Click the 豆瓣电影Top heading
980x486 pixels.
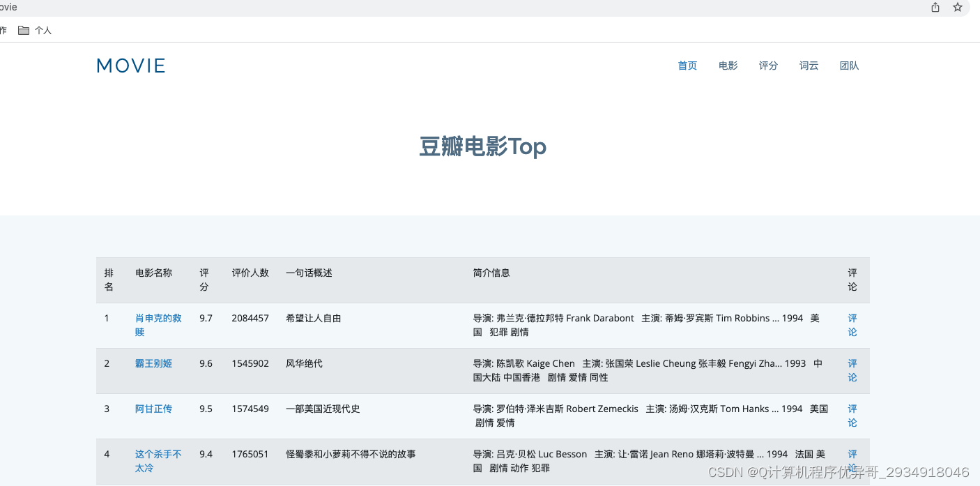click(x=482, y=147)
